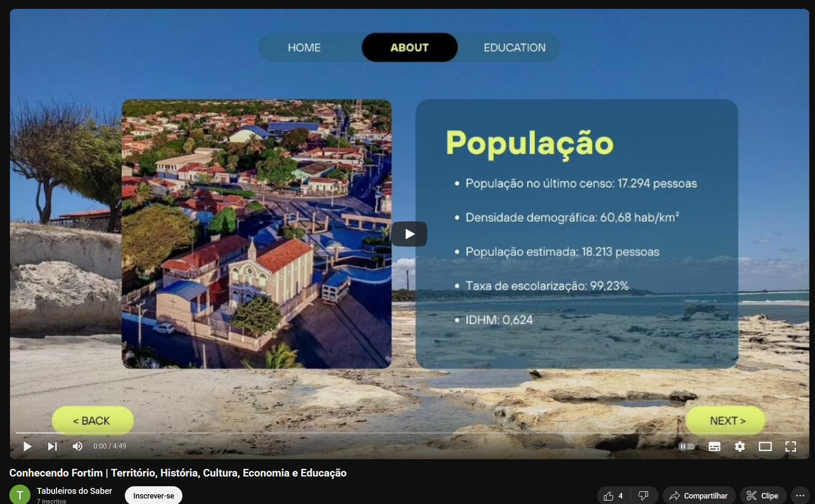Select the EDUCATION tab in the video
This screenshot has width=815, height=504.
(515, 47)
